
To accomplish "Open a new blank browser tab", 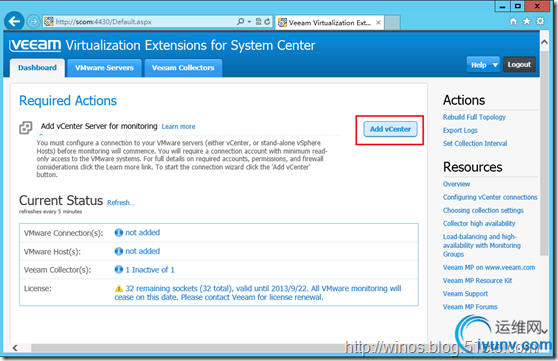I will coord(392,22).
